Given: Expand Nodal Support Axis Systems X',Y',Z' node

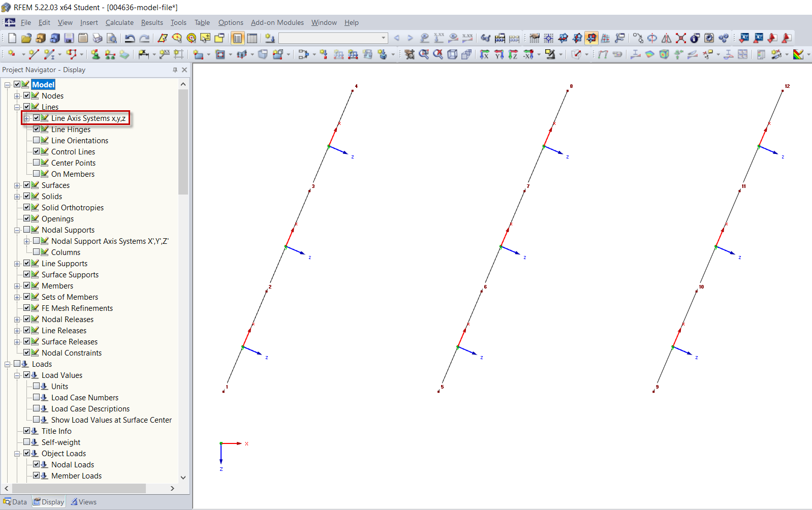Looking at the screenshot, I should 27,241.
